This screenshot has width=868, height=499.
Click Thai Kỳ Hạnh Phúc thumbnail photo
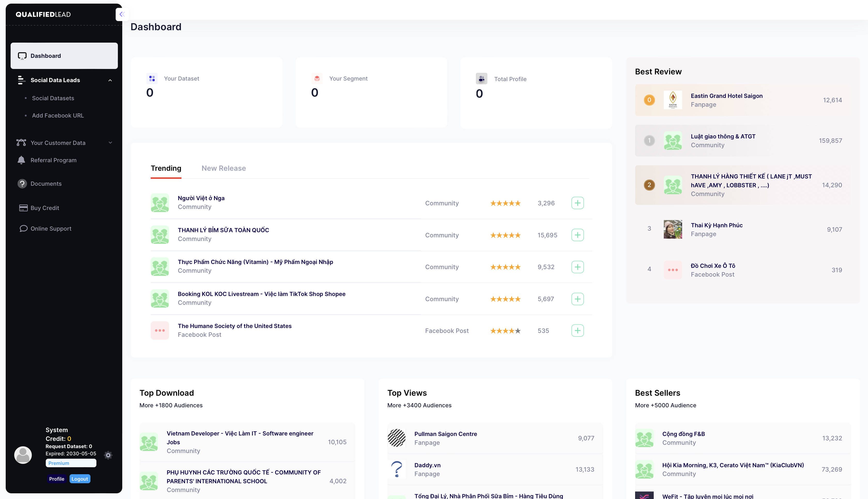tap(673, 229)
